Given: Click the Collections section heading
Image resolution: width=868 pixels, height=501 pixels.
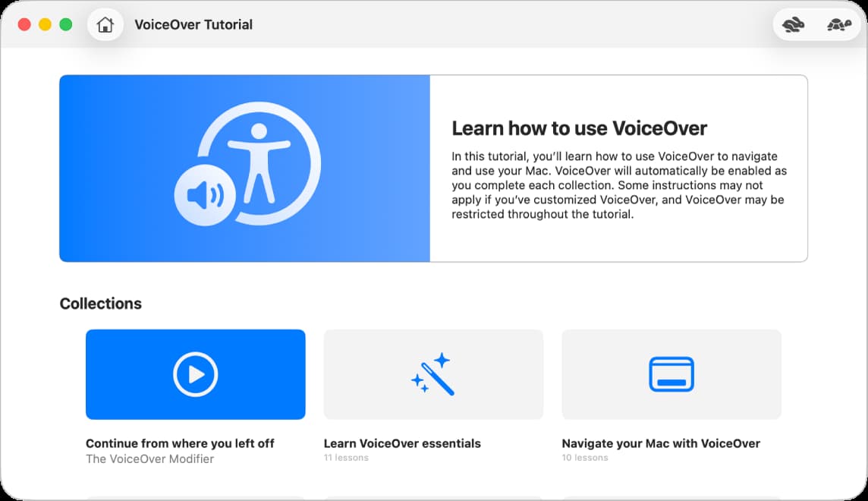Looking at the screenshot, I should pyautogui.click(x=100, y=303).
